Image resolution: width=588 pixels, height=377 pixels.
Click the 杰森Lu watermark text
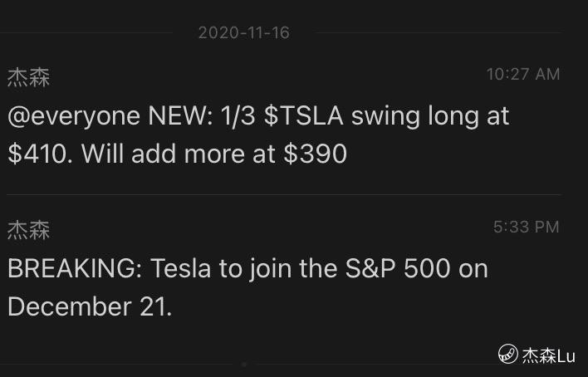tap(549, 355)
